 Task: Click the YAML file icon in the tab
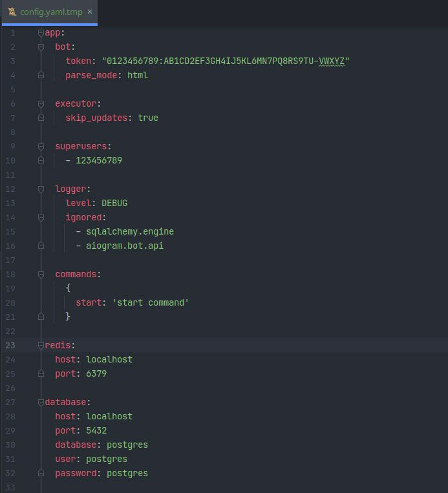click(12, 12)
